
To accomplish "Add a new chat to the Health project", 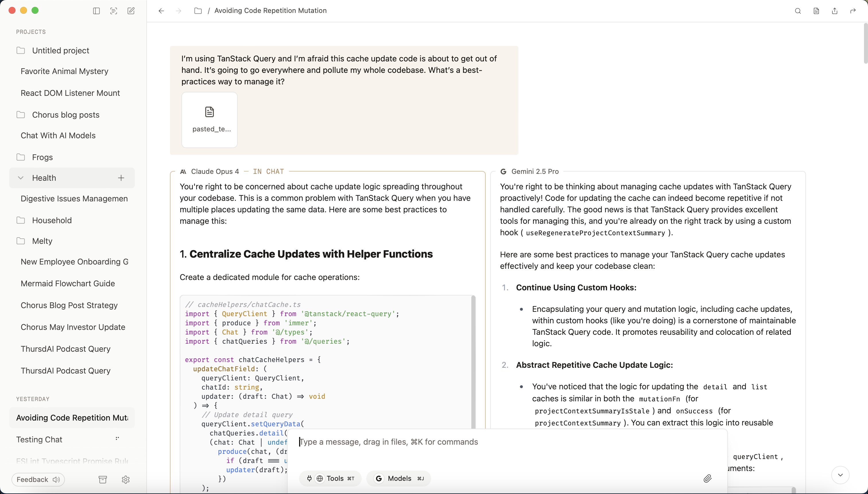I will [x=121, y=178].
